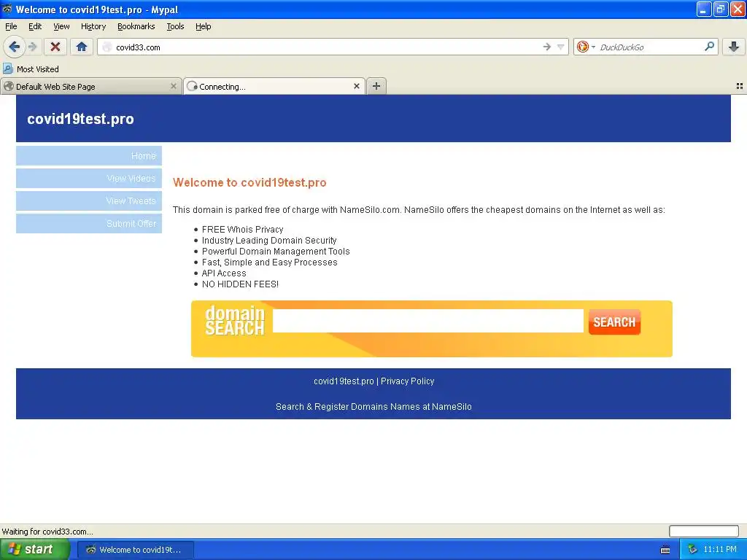Open the home page via the house icon
747x560 pixels.
click(x=82, y=47)
